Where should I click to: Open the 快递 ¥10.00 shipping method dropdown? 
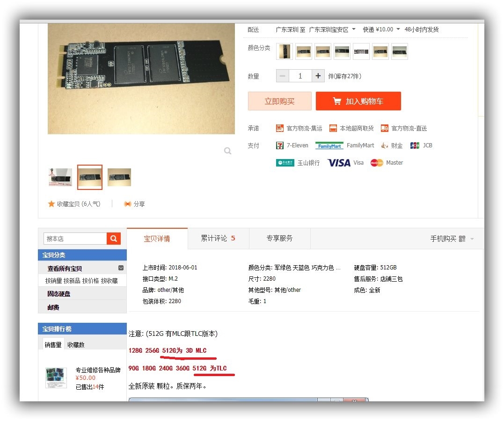(398, 29)
